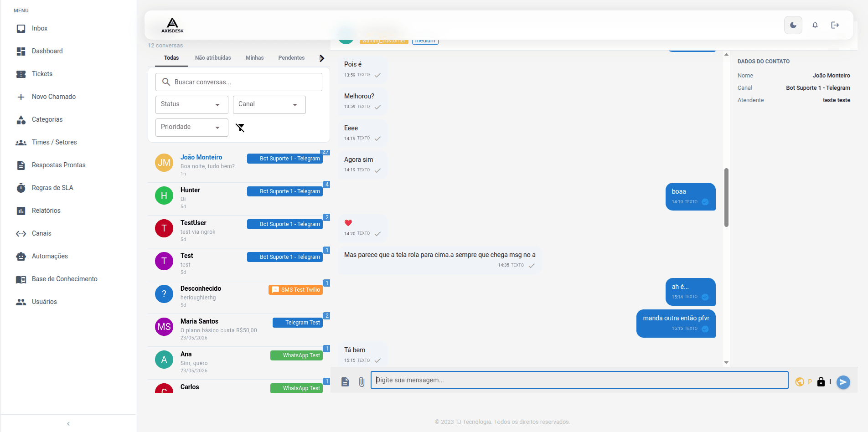Attach a file using the paperclip icon
Viewport: 868px width, 432px height.
click(x=362, y=382)
